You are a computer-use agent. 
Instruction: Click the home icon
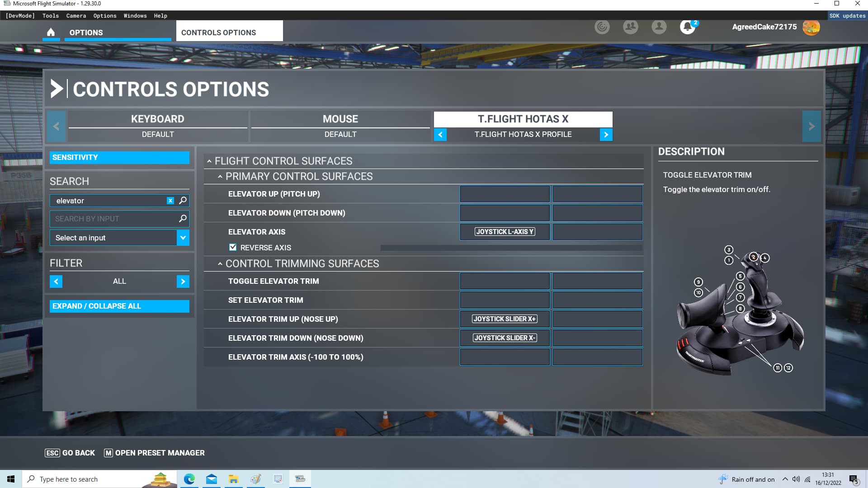coord(51,32)
